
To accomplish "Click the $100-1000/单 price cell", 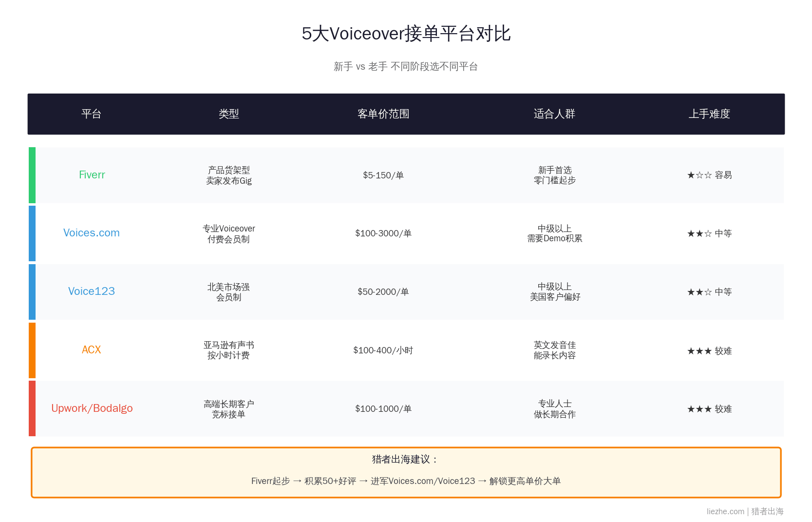I will tap(383, 409).
